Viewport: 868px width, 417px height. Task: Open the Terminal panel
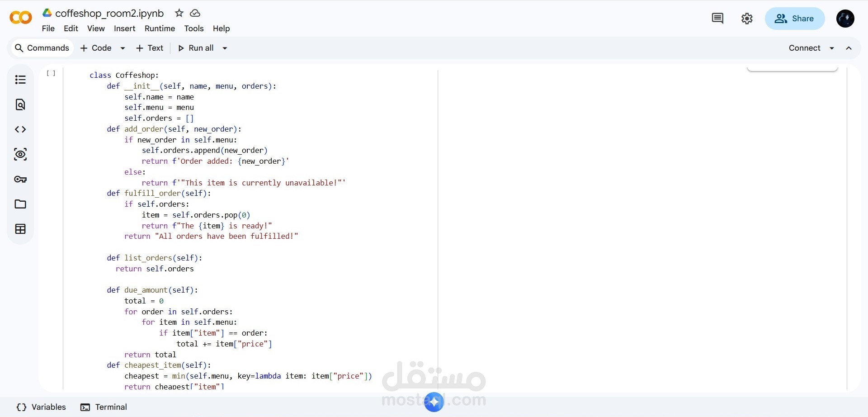[x=104, y=407]
